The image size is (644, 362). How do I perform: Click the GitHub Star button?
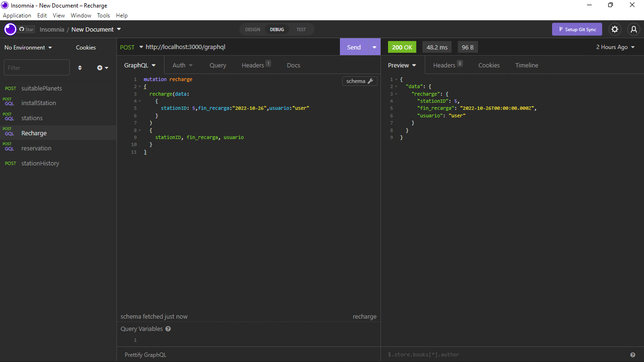click(x=27, y=29)
